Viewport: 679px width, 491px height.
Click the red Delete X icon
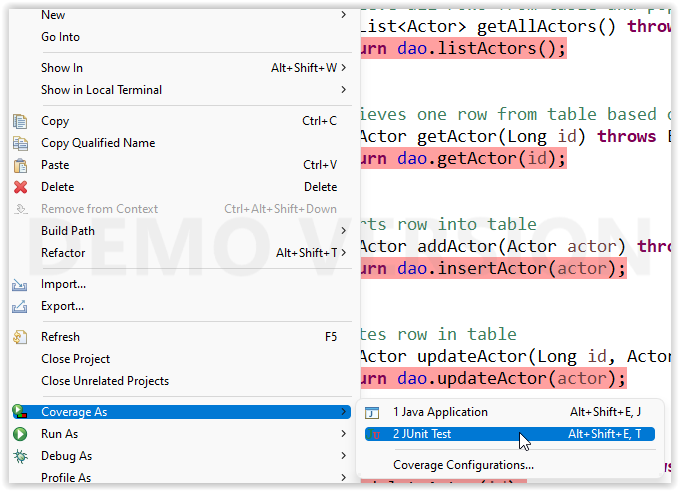20,187
